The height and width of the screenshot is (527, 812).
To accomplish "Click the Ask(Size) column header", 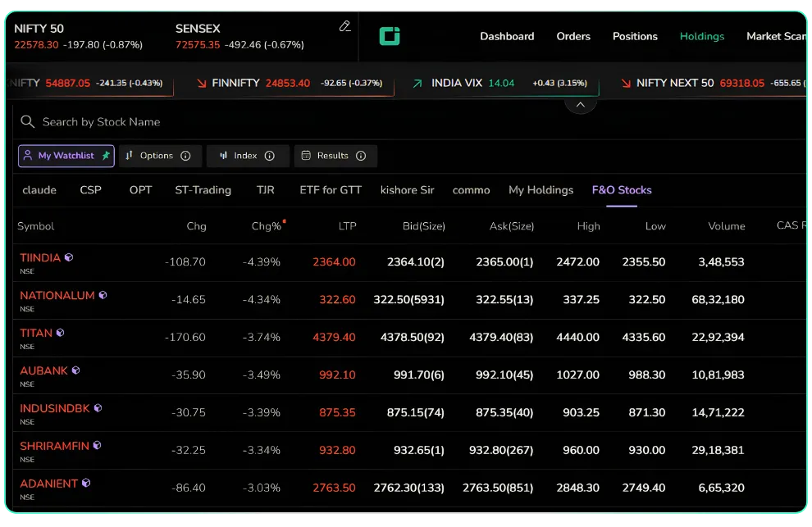I will 512,226.
